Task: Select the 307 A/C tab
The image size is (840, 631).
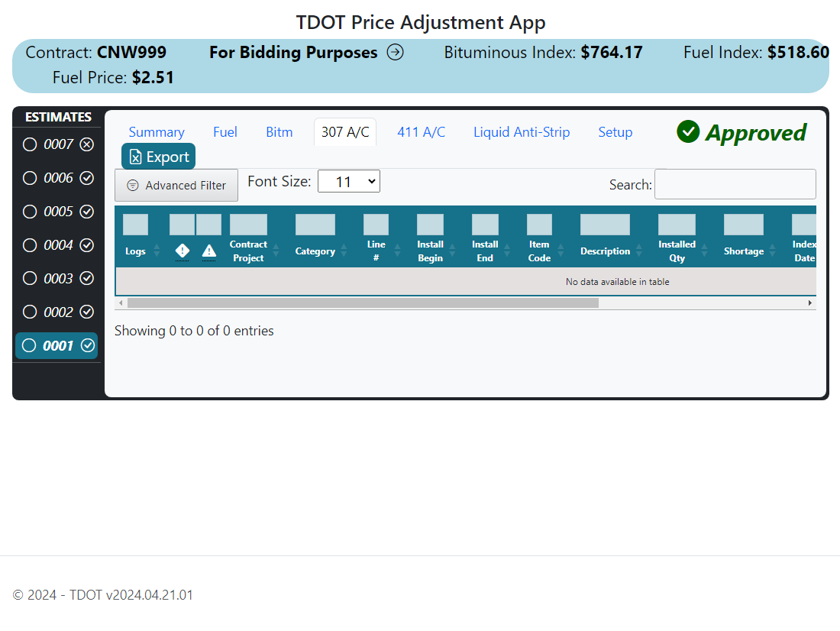Action: [x=345, y=132]
